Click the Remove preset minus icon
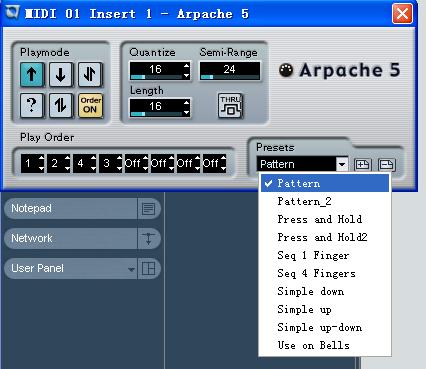Screen dimensions: 426x369 [x=387, y=165]
